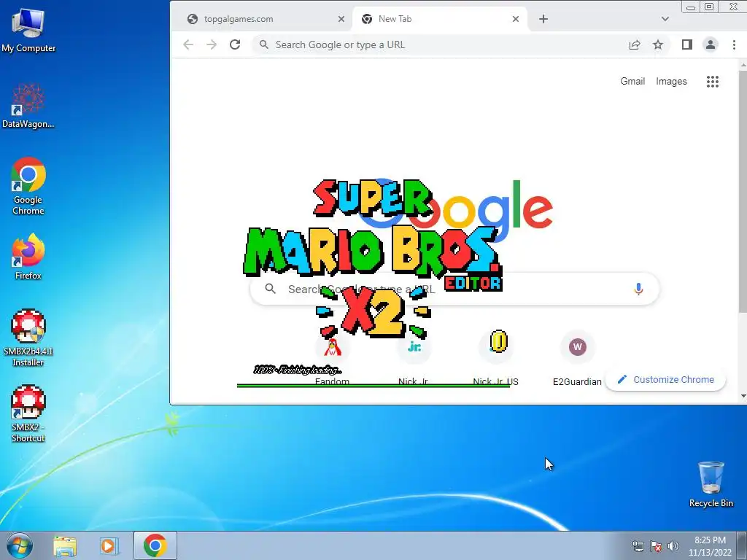Reload the current page
747x560 pixels.
point(235,44)
